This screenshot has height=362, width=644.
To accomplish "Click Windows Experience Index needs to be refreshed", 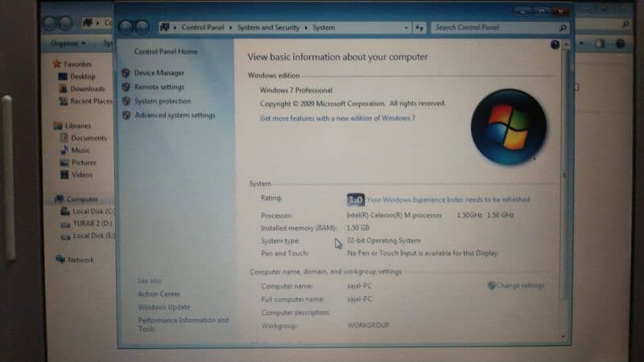I will (448, 200).
